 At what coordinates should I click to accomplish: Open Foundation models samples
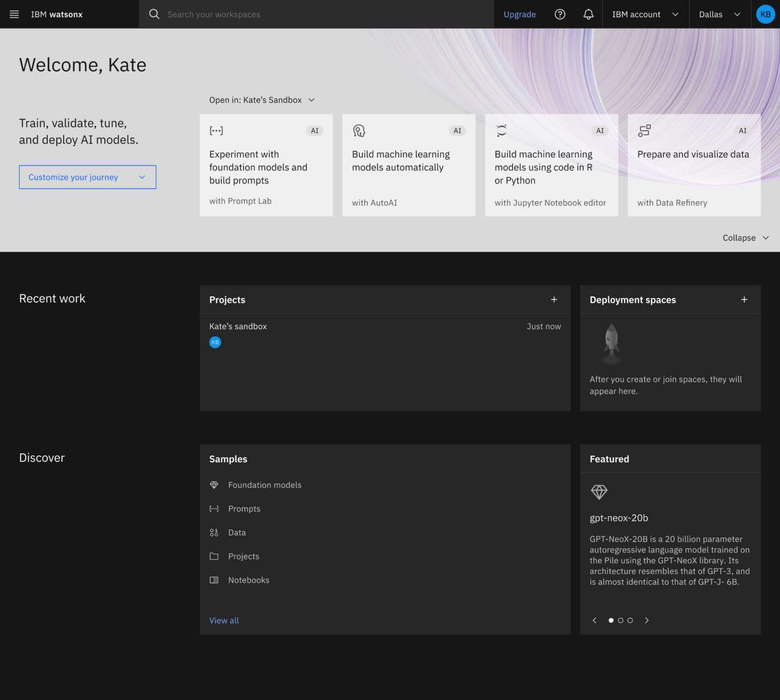pyautogui.click(x=265, y=485)
